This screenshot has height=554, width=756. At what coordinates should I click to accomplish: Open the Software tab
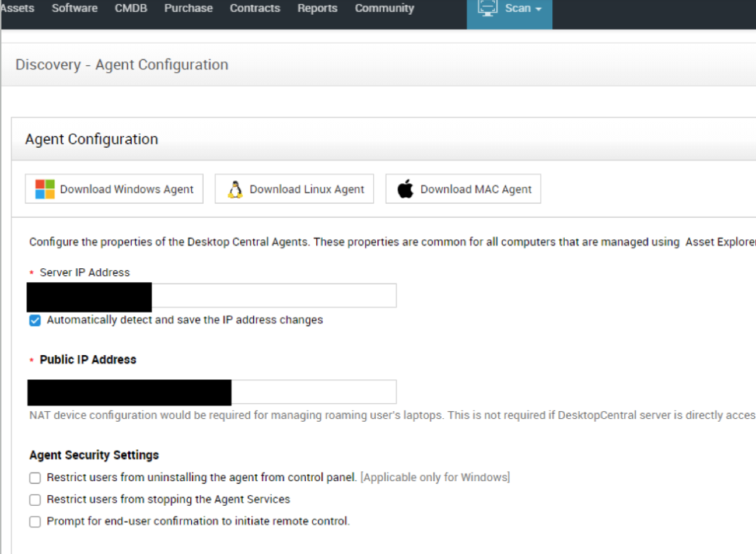[x=74, y=8]
